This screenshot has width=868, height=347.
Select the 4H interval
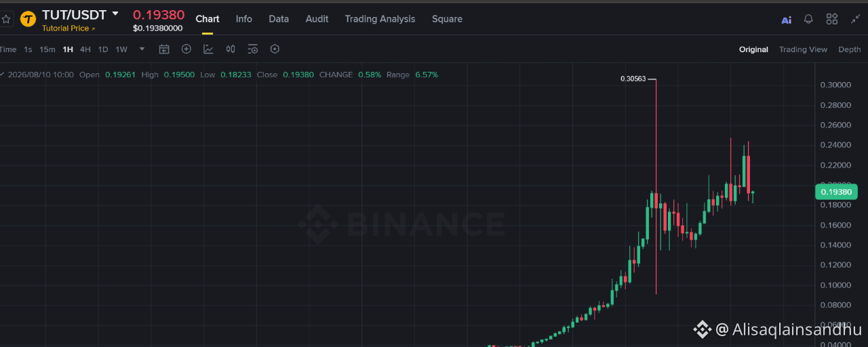[x=85, y=49]
